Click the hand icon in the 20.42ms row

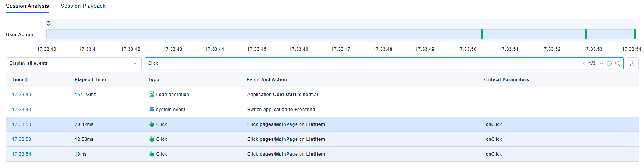(x=151, y=124)
